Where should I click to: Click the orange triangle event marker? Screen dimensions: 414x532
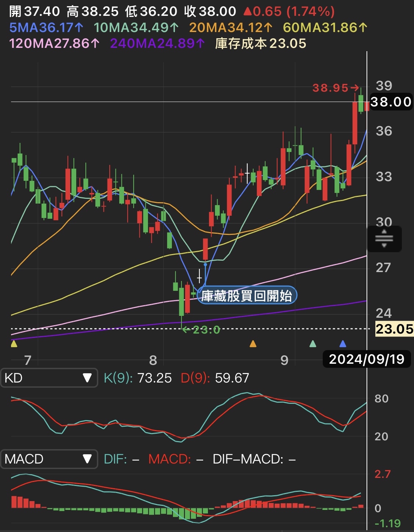pos(253,344)
